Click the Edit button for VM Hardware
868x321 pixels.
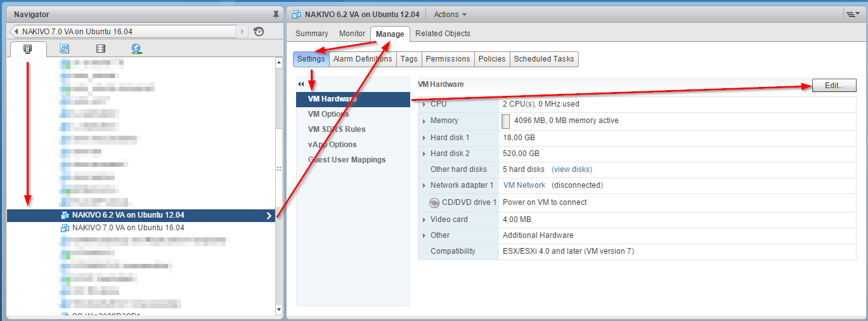pos(834,86)
